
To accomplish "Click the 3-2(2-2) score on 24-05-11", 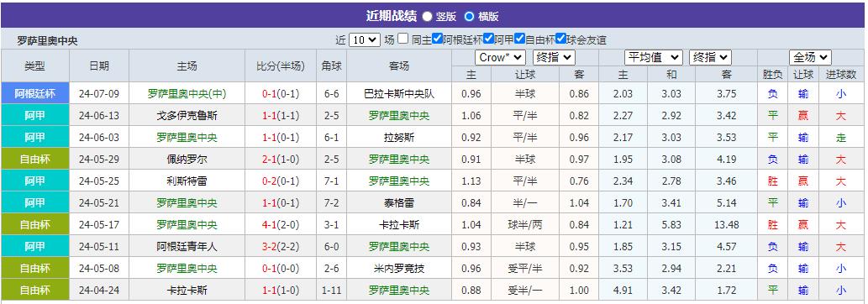I will point(281,246).
